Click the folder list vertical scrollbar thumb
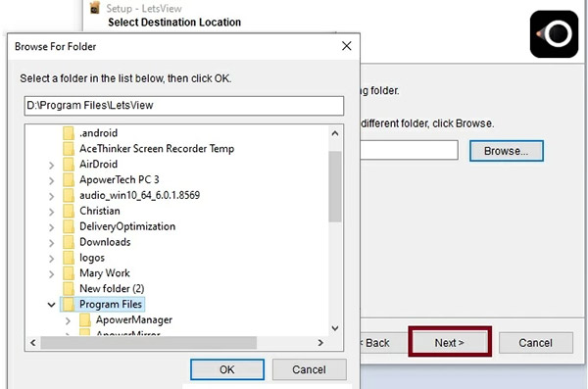 [335, 186]
